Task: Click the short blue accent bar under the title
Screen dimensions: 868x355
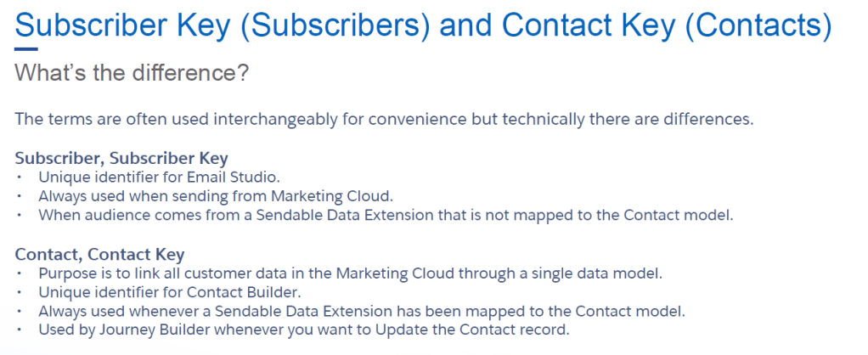Action: point(26,49)
